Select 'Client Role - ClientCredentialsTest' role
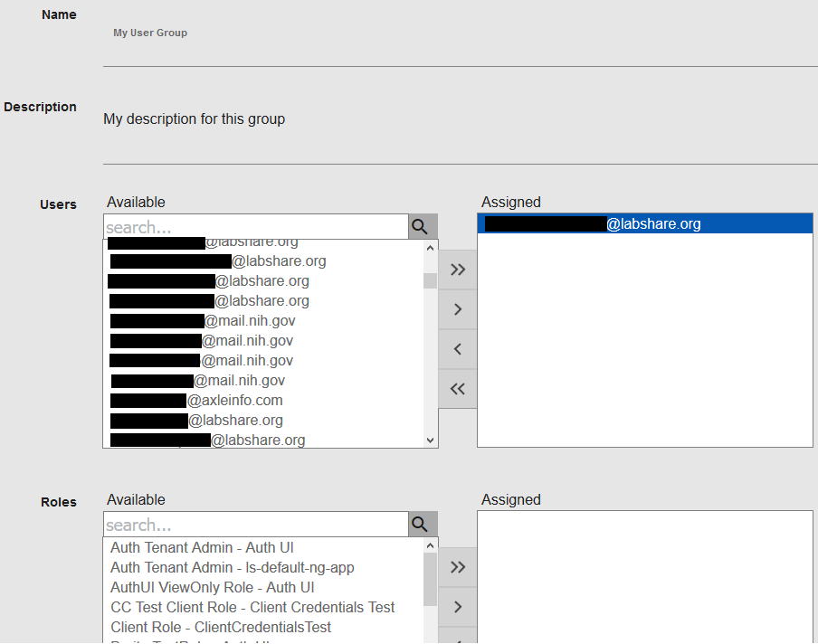 tap(263, 627)
